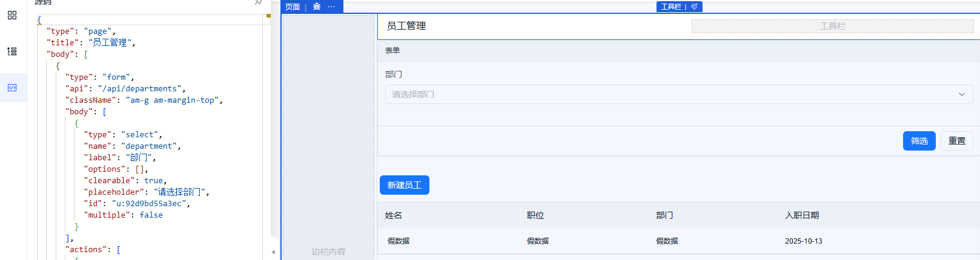The image size is (980, 260).
Task: Open the components grid panel icon
Action: click(12, 15)
